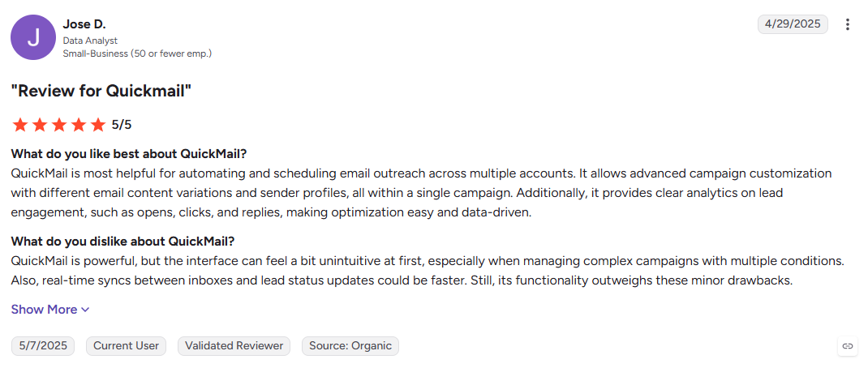Click the "Review for Quickmail" title

(x=101, y=92)
